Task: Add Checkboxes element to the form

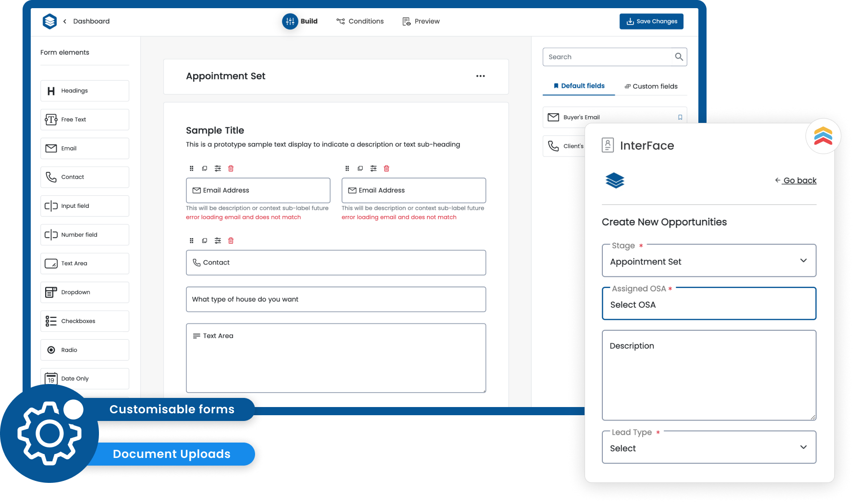Action: point(85,321)
